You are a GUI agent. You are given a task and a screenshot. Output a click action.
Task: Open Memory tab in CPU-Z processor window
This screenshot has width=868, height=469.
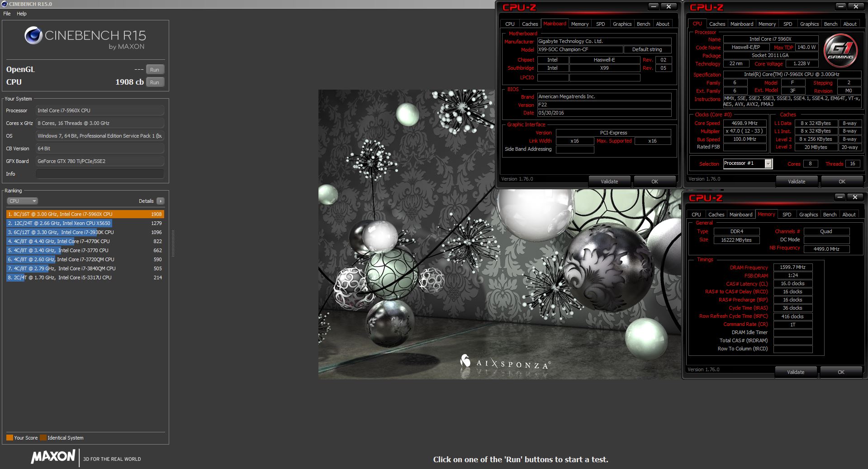[767, 24]
